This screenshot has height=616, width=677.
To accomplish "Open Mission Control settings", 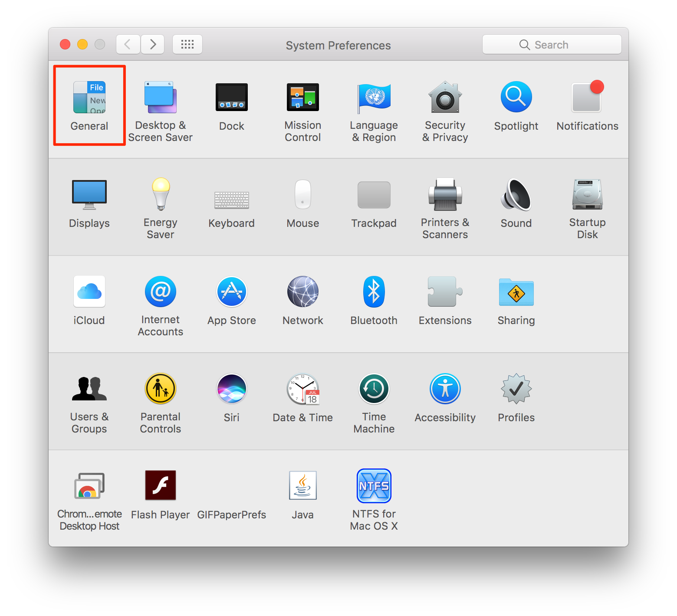I will click(303, 111).
